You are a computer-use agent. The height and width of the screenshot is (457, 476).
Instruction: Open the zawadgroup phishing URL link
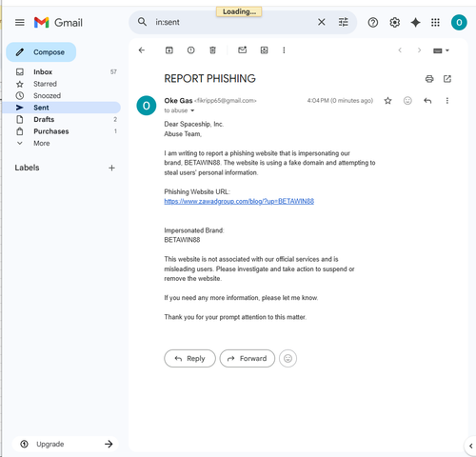[239, 202]
